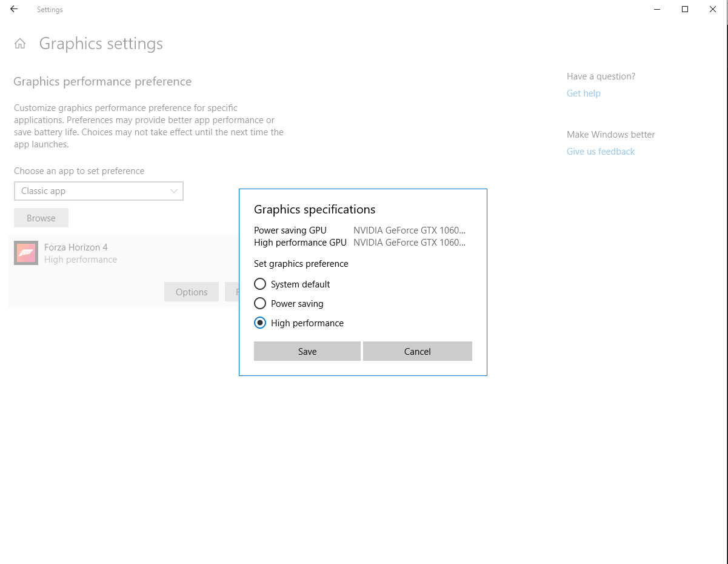The image size is (728, 564).
Task: Go back with the Settings back arrow
Action: [14, 9]
